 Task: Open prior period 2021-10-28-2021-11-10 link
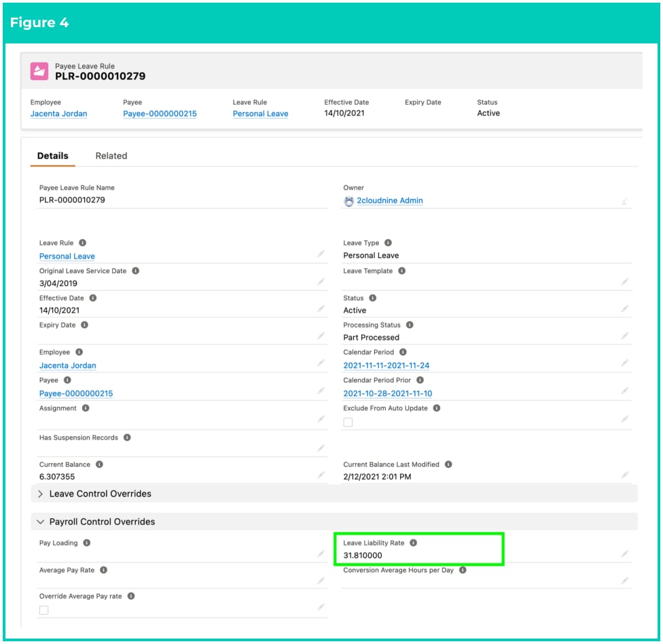388,393
